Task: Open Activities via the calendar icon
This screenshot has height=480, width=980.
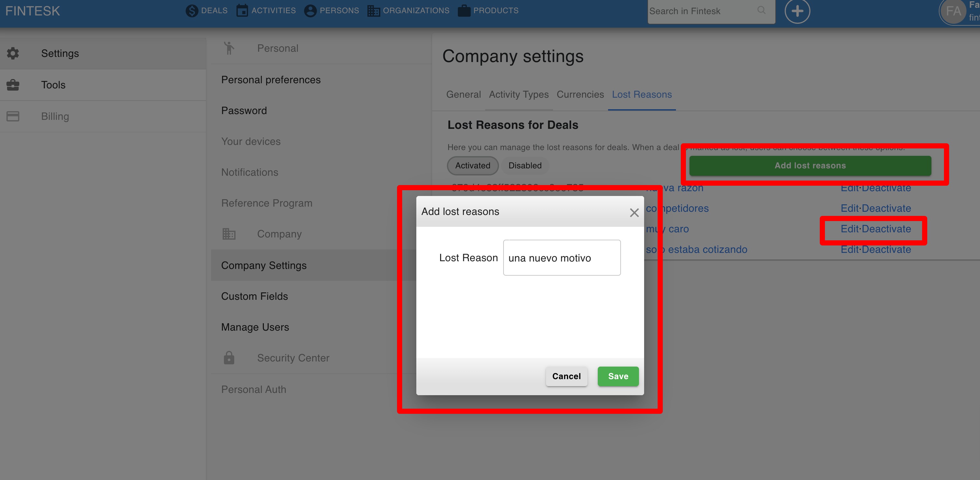Action: [242, 11]
